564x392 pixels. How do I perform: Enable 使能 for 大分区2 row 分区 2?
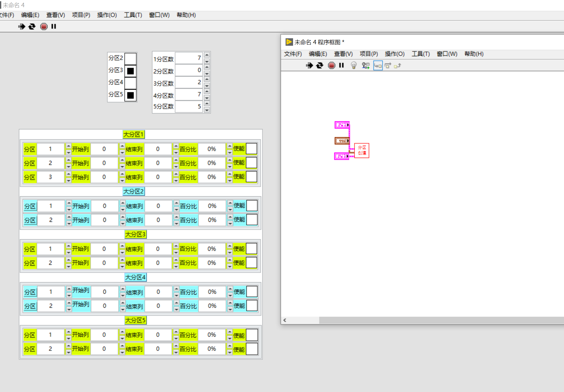click(x=252, y=220)
